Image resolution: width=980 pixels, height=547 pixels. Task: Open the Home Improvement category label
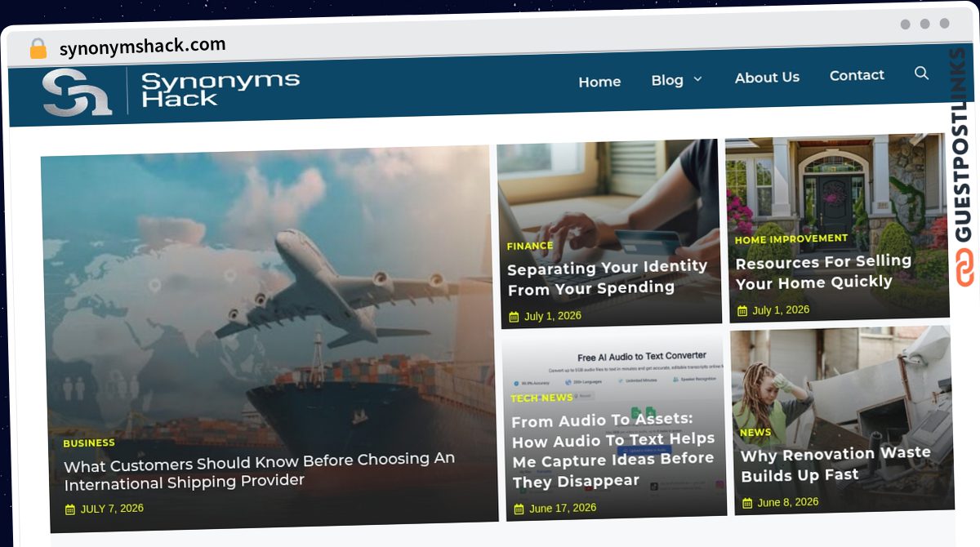(x=791, y=239)
